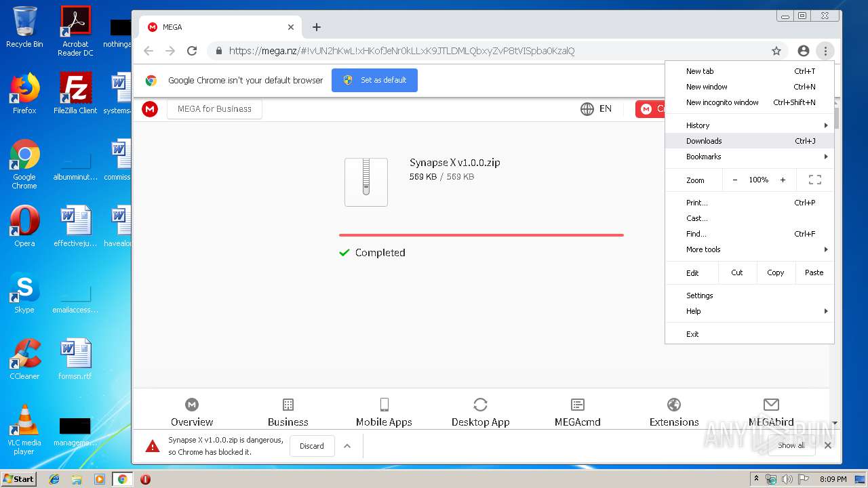This screenshot has width=868, height=488.
Task: Select CCleaner desktop icon
Action: tap(24, 359)
